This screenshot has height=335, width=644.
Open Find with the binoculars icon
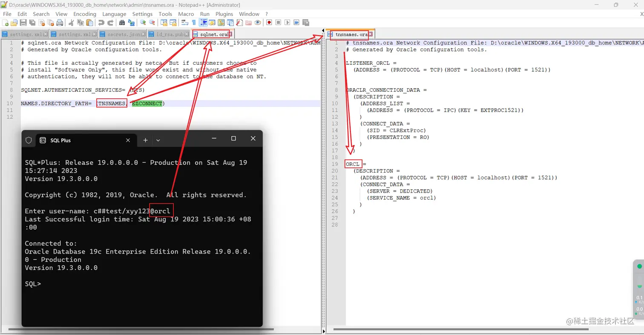pos(122,23)
